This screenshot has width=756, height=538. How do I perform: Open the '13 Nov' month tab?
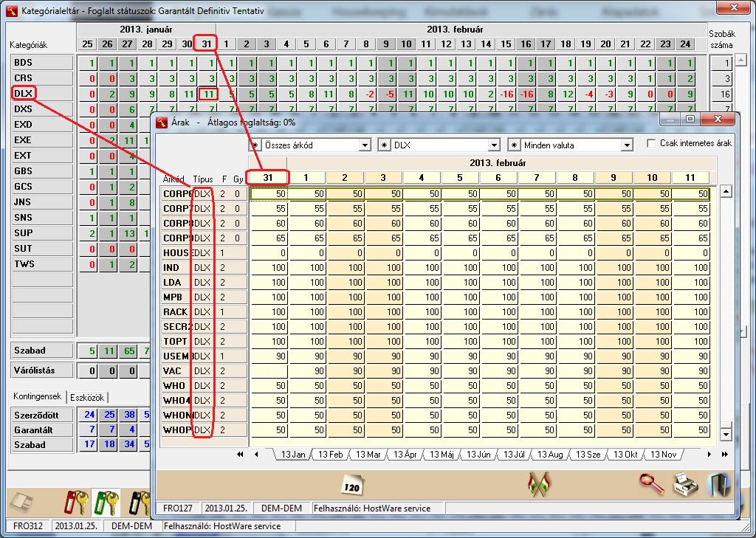click(664, 454)
